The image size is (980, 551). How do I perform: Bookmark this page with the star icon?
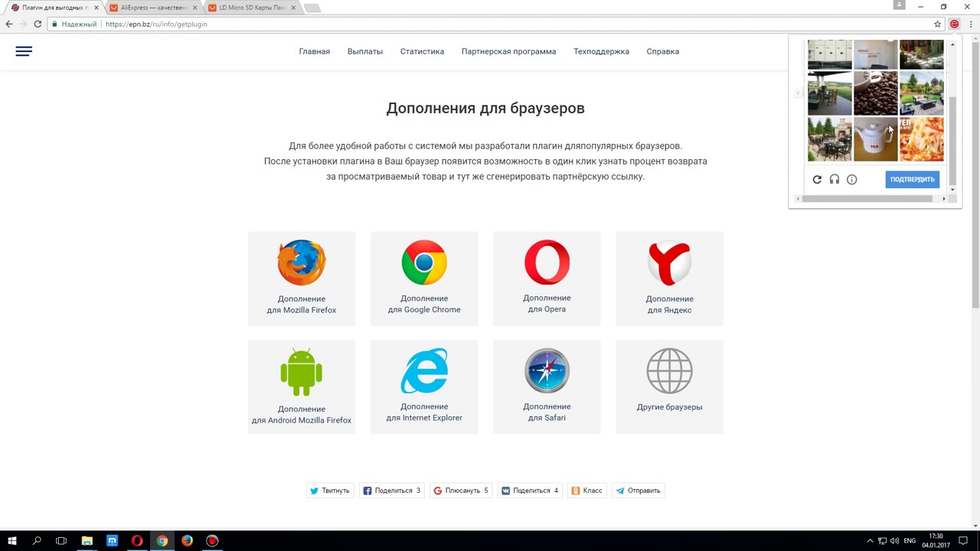[937, 24]
